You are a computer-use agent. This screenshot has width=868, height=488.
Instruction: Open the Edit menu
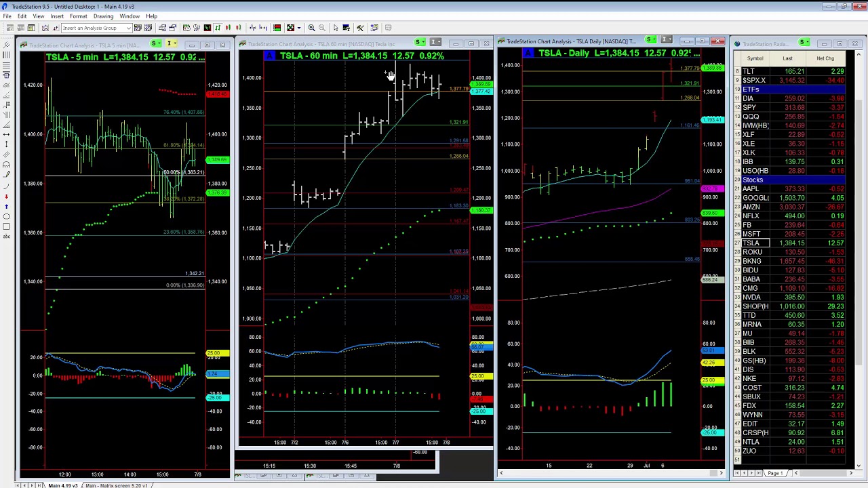click(x=22, y=16)
